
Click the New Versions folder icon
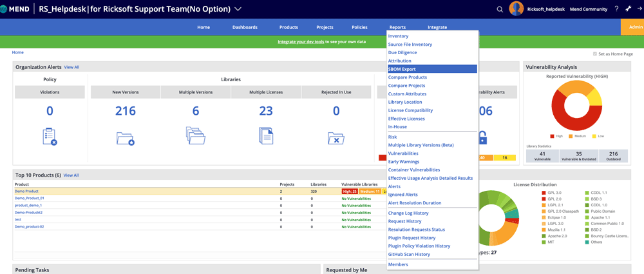[x=126, y=138]
